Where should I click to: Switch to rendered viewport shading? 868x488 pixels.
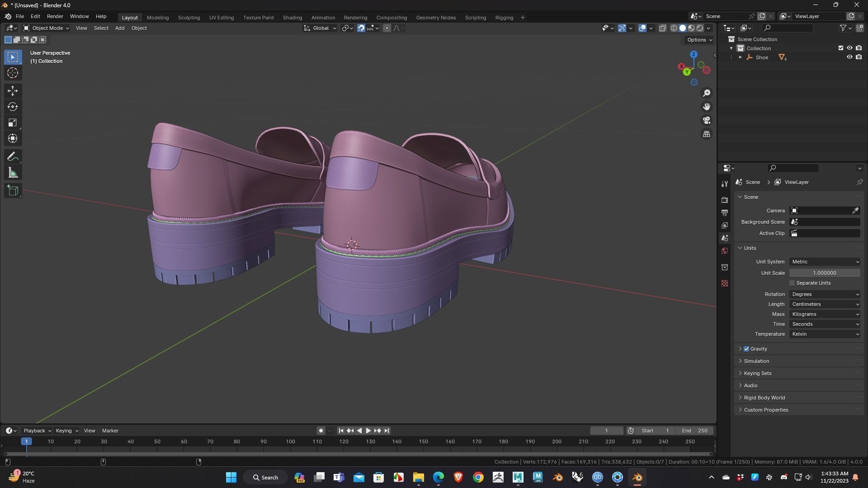[x=700, y=28]
